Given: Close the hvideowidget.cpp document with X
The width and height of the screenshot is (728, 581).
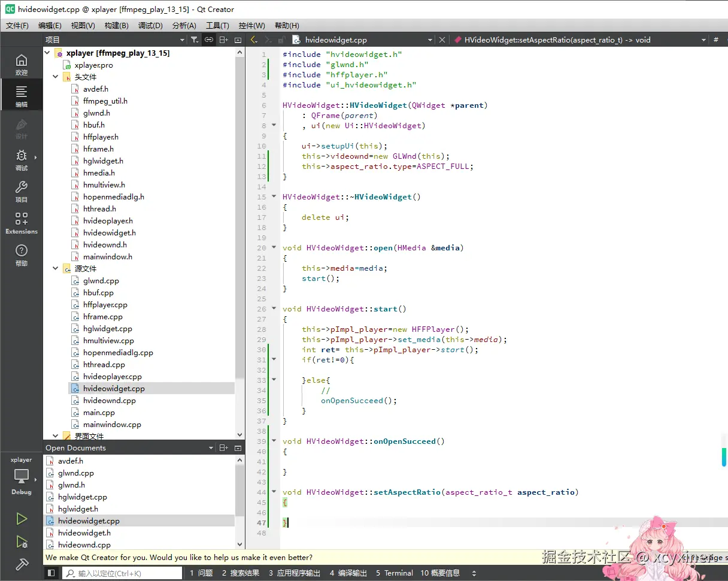Looking at the screenshot, I should tap(442, 40).
